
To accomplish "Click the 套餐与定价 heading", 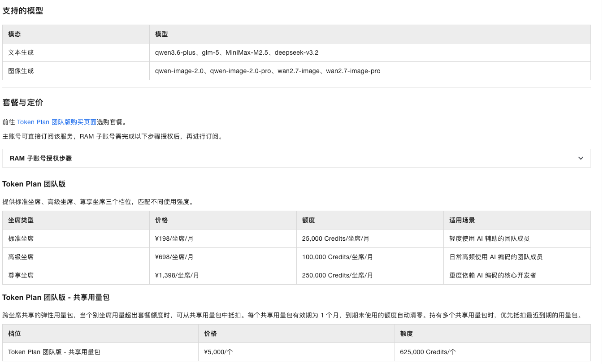I will click(23, 103).
